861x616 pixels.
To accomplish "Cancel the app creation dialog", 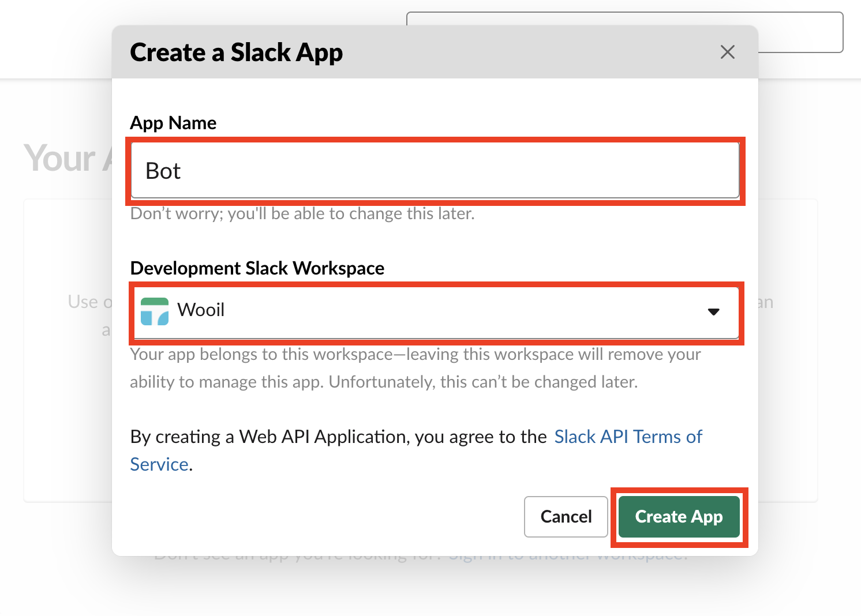I will (x=566, y=516).
